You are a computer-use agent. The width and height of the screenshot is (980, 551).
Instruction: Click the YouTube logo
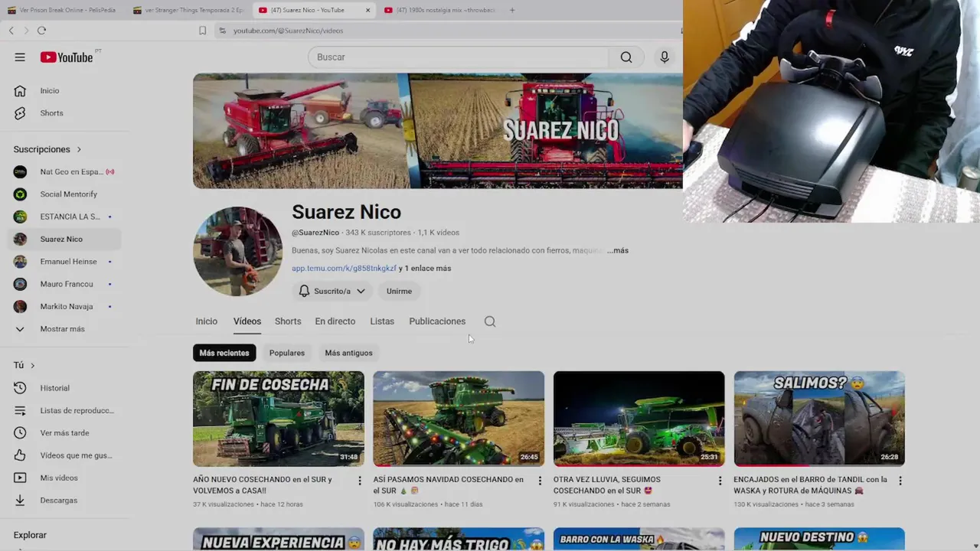point(67,57)
